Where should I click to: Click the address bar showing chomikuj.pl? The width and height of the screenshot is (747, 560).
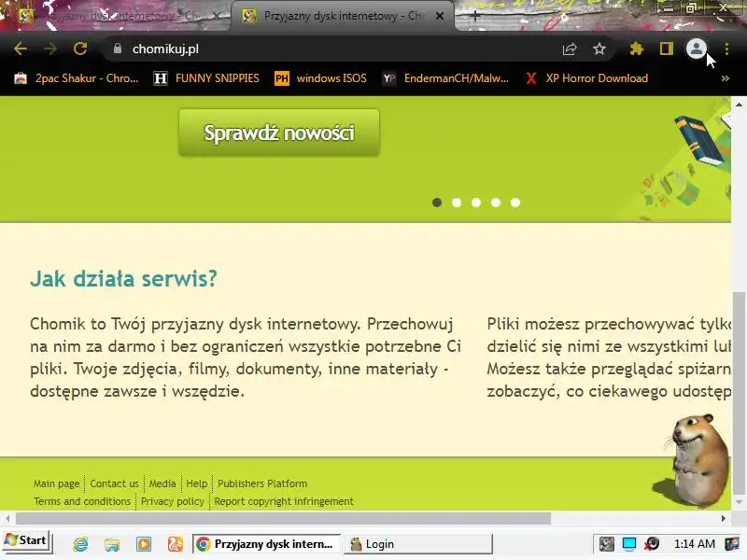(x=333, y=49)
